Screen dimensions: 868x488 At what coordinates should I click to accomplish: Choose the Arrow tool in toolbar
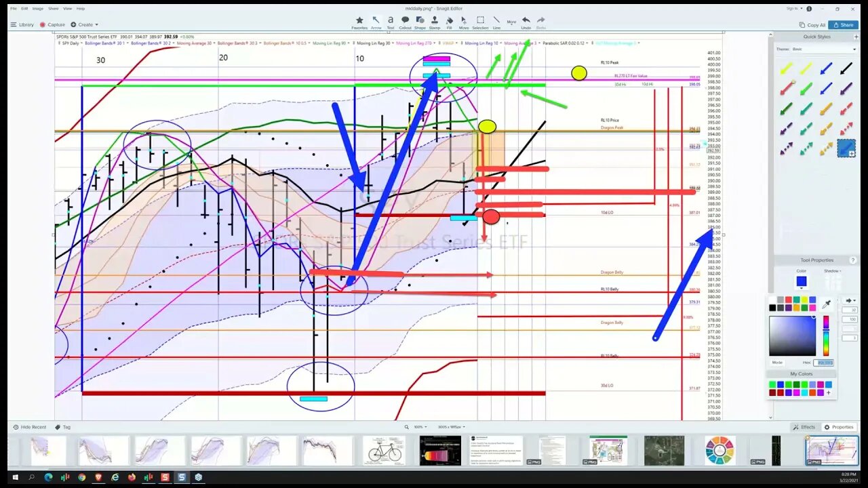[376, 23]
